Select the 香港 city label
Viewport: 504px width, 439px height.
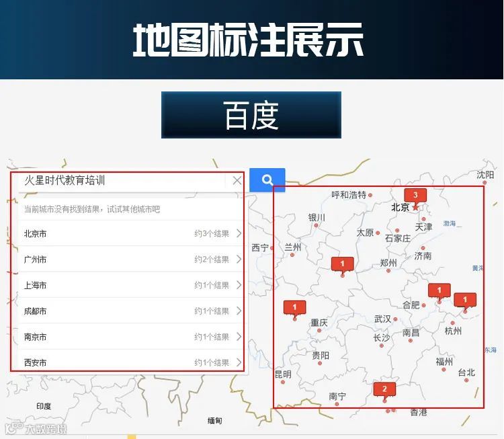[419, 412]
